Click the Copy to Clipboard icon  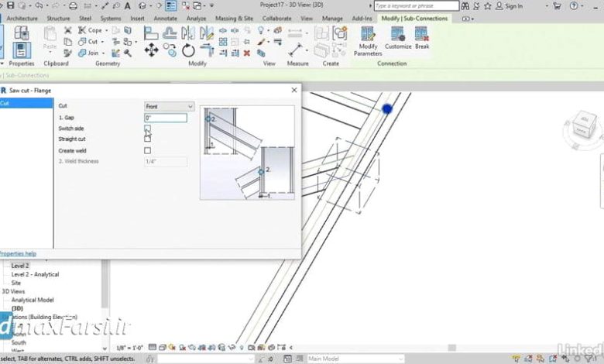click(x=68, y=42)
